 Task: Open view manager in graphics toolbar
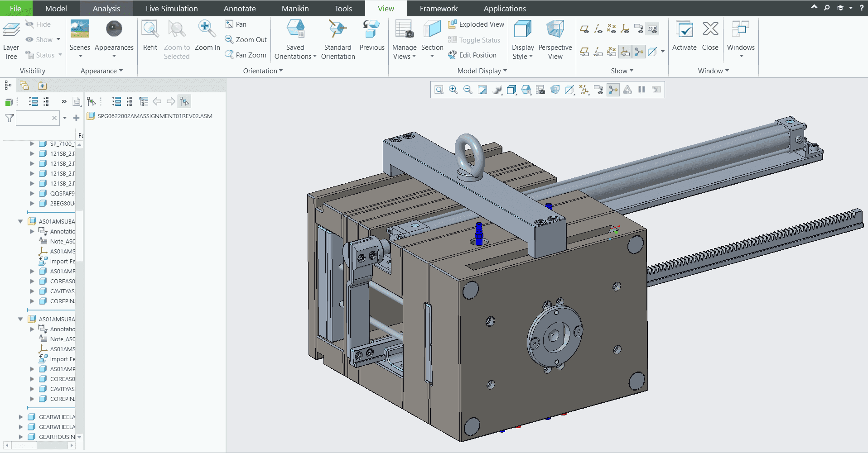[x=540, y=90]
